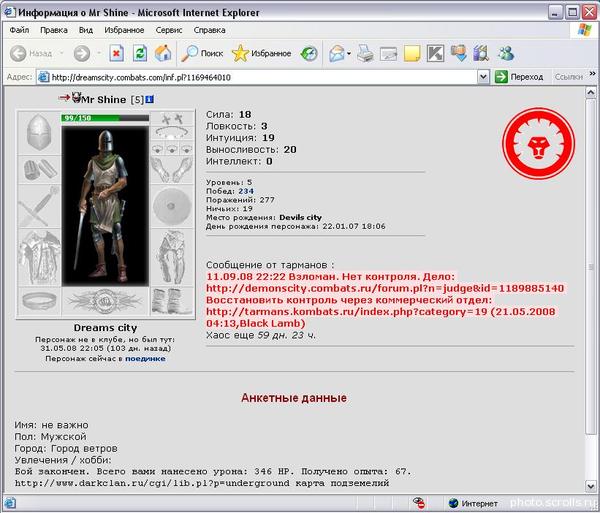Go to the Home page icon

(x=163, y=54)
